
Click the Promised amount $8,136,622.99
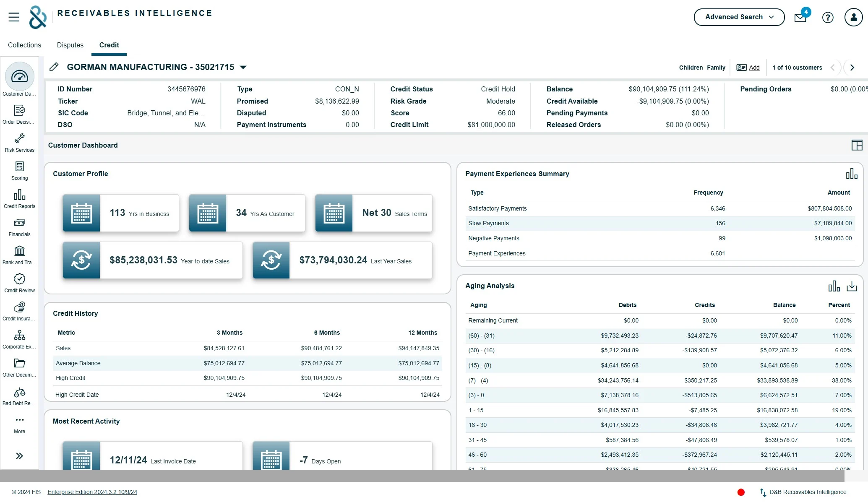pos(337,101)
